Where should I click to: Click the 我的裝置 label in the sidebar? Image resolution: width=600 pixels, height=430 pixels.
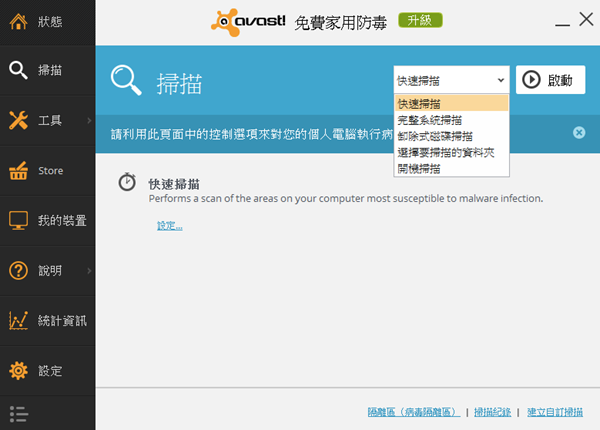click(x=62, y=220)
